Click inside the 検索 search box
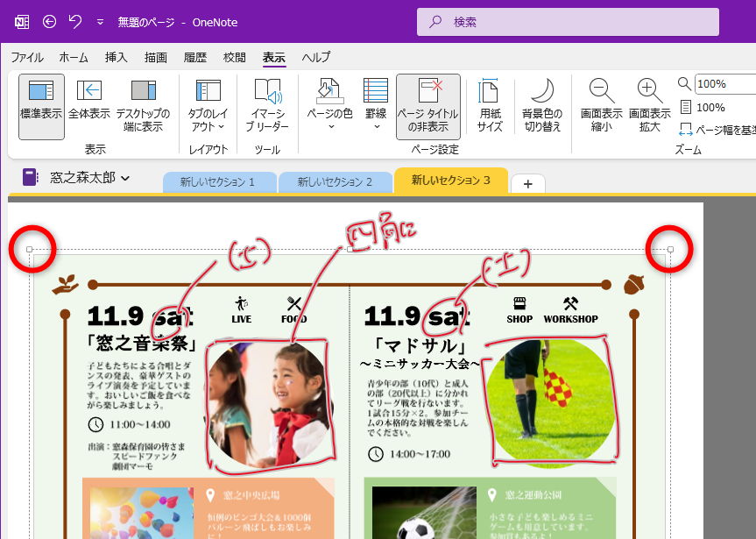 click(x=566, y=21)
